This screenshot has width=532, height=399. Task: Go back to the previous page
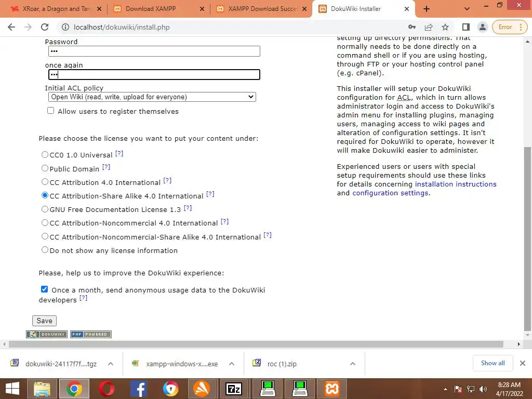(x=11, y=27)
